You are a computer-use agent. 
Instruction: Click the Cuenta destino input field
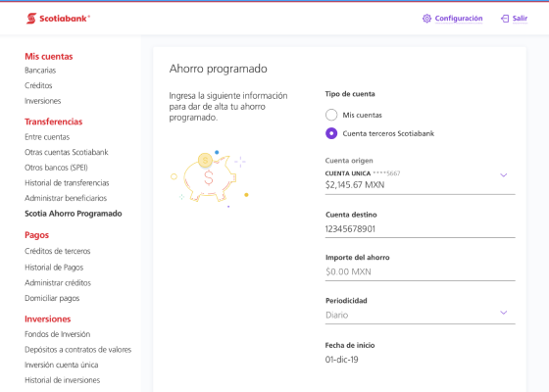[x=421, y=229]
